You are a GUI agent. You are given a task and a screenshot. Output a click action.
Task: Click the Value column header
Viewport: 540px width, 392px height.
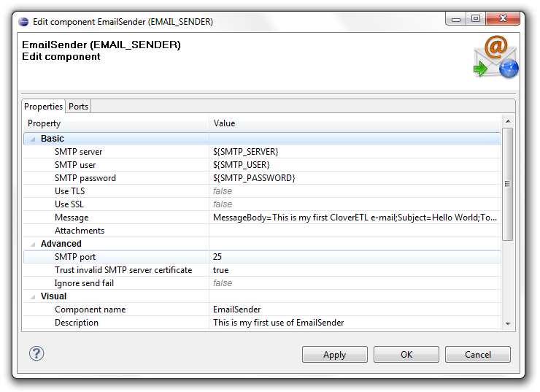coord(355,123)
